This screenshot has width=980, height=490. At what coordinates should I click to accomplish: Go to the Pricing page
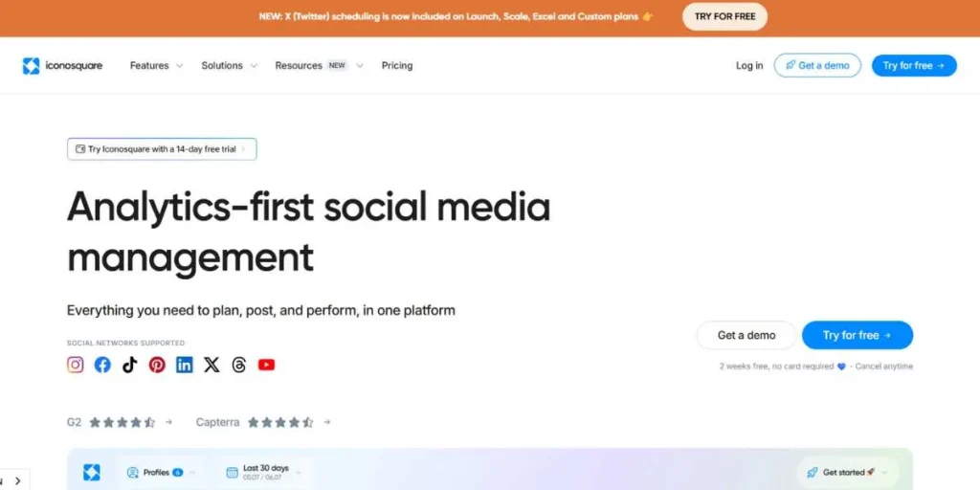pyautogui.click(x=397, y=66)
